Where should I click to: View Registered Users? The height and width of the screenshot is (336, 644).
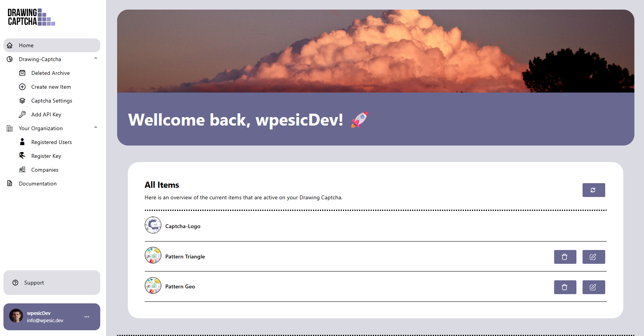click(x=51, y=142)
